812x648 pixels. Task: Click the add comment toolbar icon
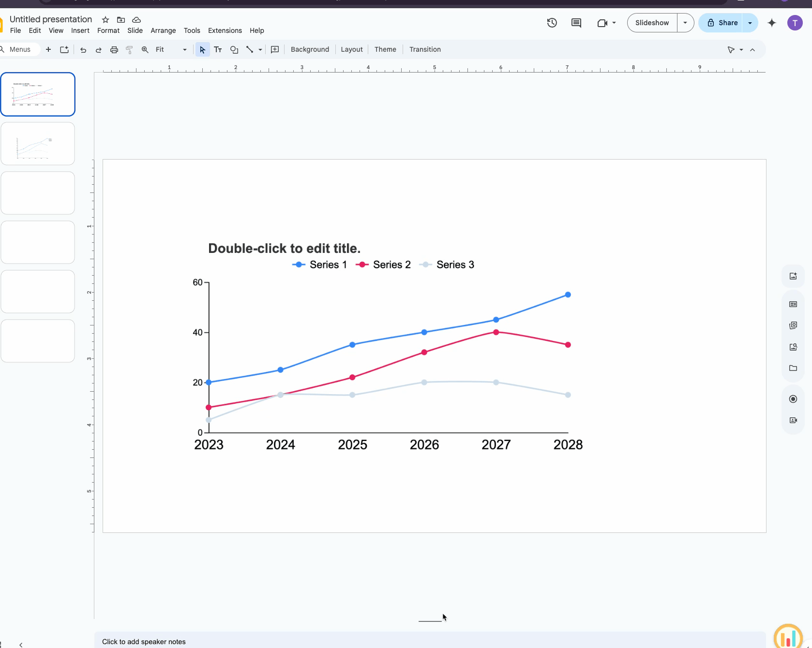(275, 49)
